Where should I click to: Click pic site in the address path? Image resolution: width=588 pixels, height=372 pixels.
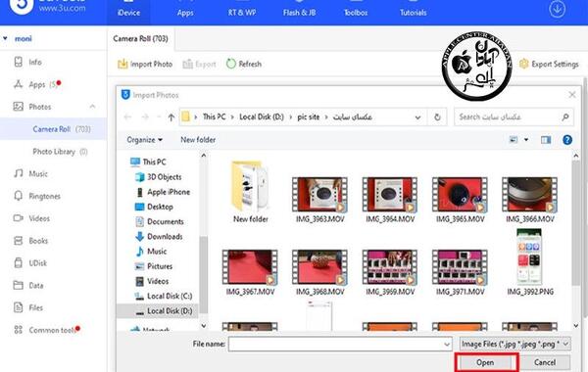[309, 116]
